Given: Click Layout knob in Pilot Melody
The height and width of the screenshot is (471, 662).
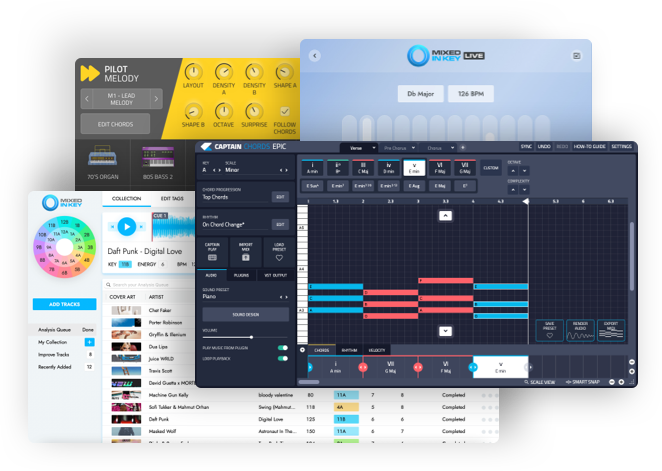Looking at the screenshot, I should 193,72.
